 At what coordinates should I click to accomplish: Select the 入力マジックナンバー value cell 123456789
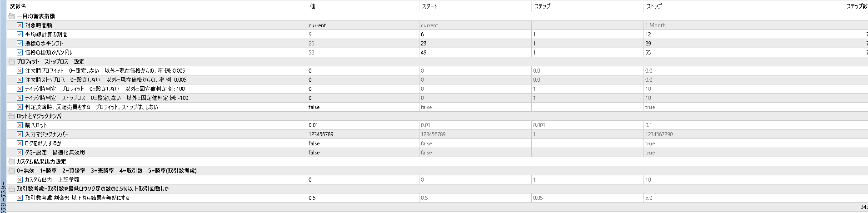[x=362, y=134]
